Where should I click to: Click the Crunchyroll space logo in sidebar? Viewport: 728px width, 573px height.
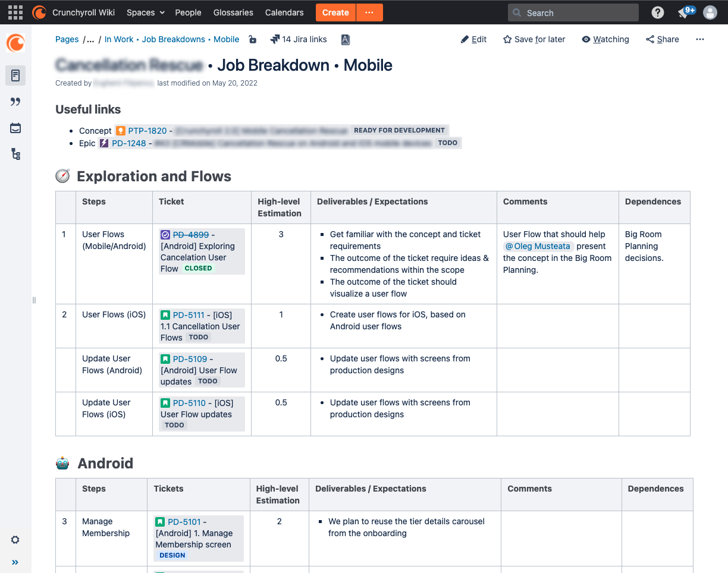click(15, 43)
